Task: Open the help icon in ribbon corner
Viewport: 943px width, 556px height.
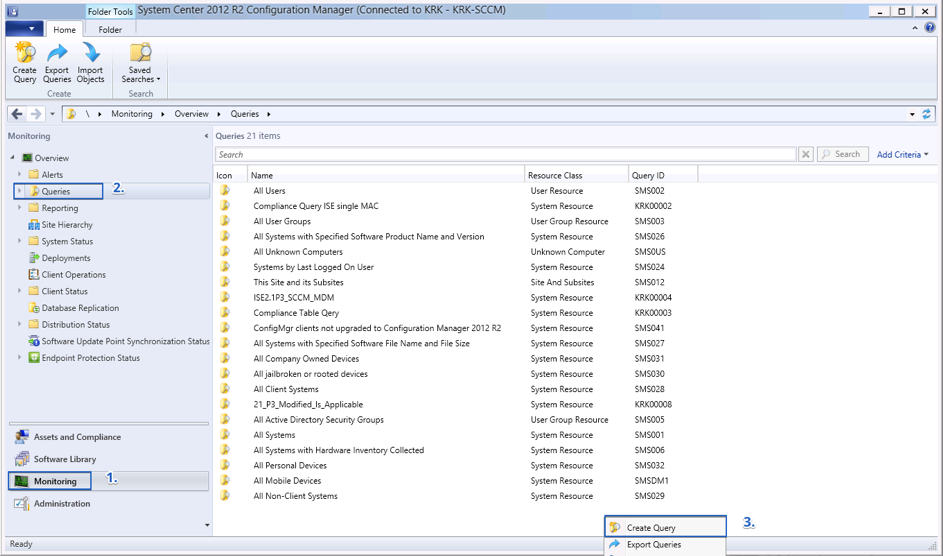Action: pos(929,28)
